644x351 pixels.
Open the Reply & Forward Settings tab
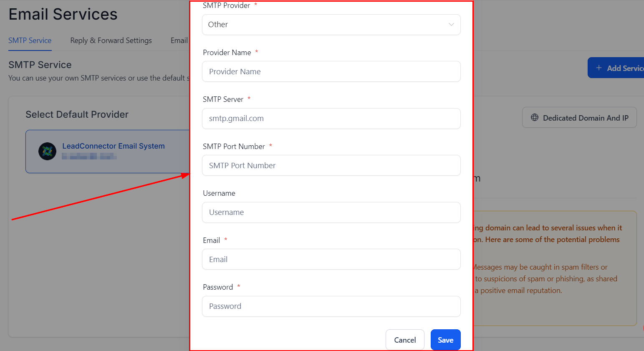click(111, 40)
